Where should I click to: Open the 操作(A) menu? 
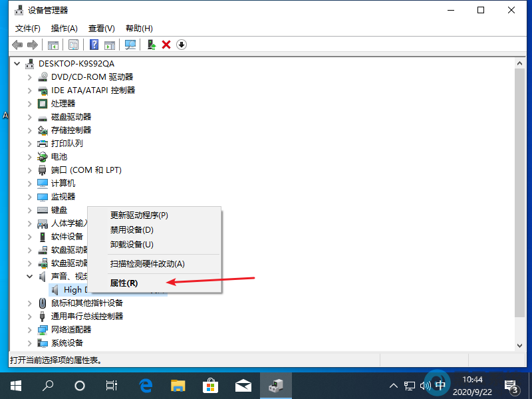point(65,29)
